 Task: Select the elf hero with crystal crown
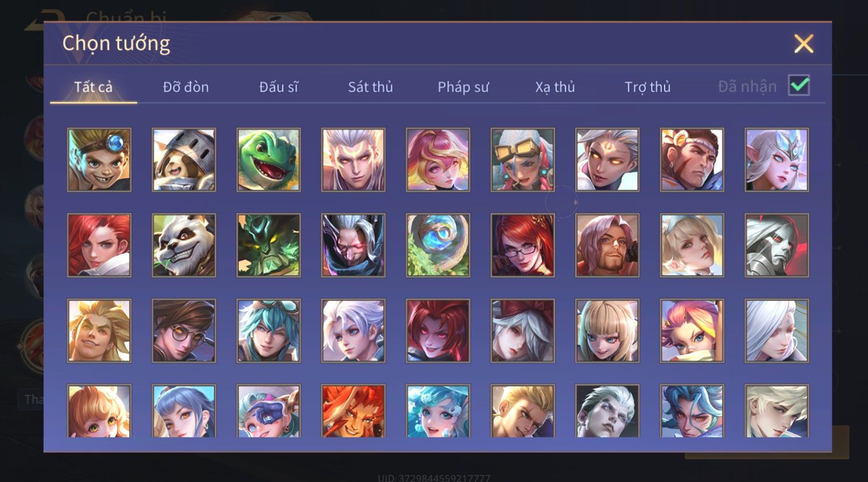pos(777,160)
